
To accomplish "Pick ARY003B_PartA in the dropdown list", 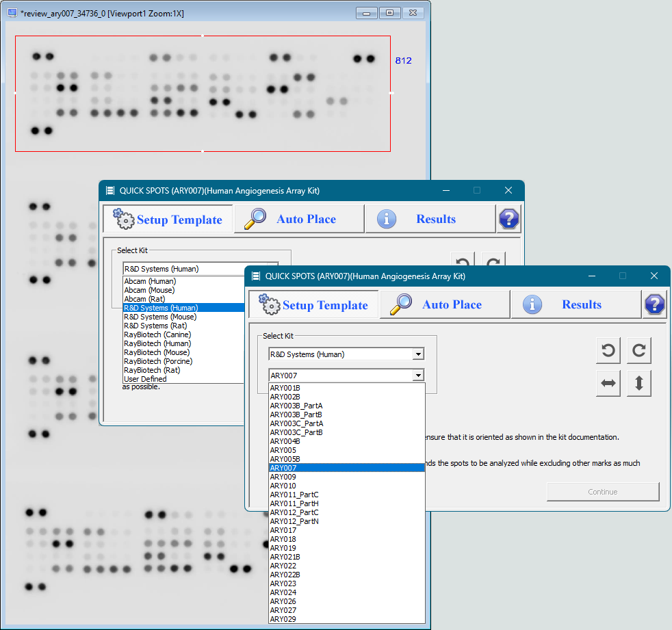I will click(347, 406).
